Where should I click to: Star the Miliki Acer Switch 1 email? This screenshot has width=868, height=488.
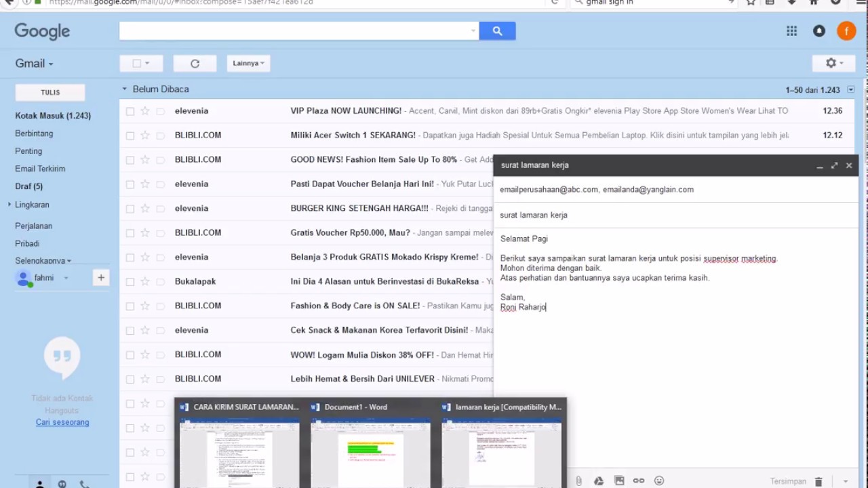144,135
